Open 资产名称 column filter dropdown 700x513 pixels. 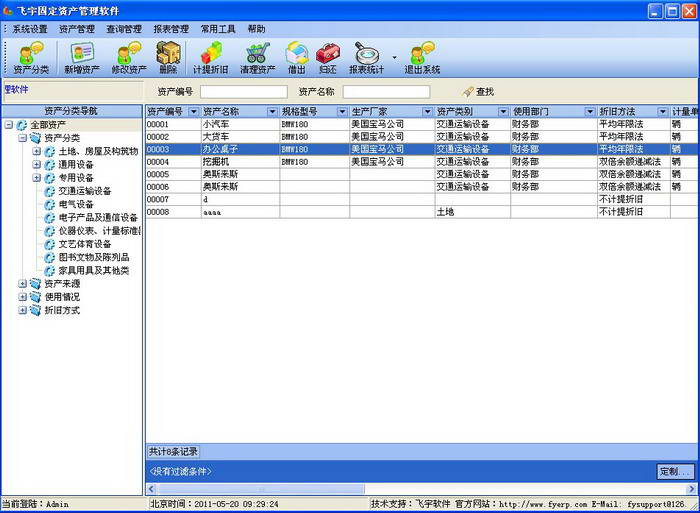[x=272, y=112]
